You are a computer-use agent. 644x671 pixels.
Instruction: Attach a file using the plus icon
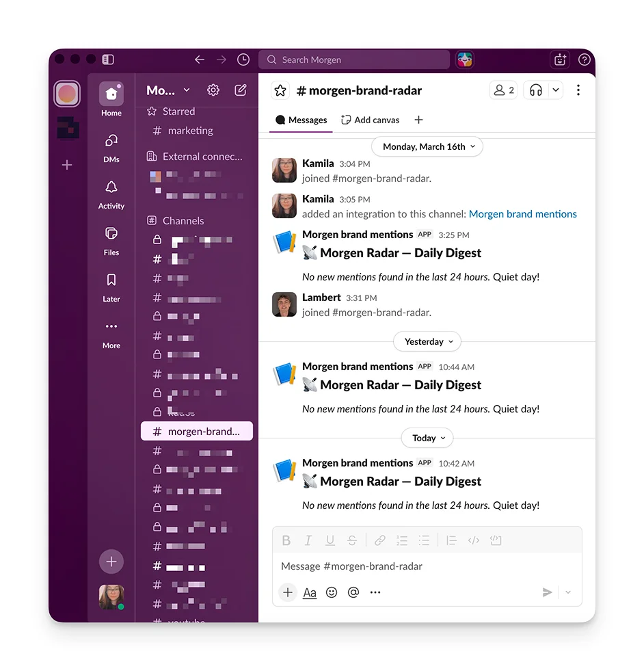pyautogui.click(x=287, y=592)
